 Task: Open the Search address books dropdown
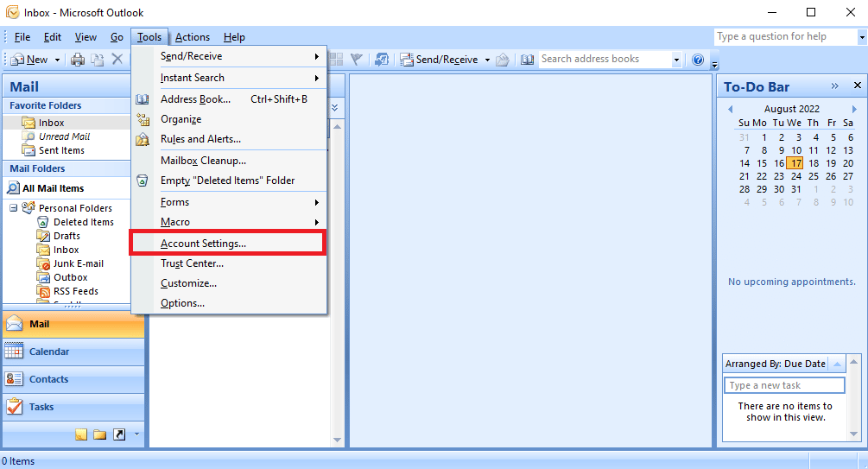[x=676, y=60]
